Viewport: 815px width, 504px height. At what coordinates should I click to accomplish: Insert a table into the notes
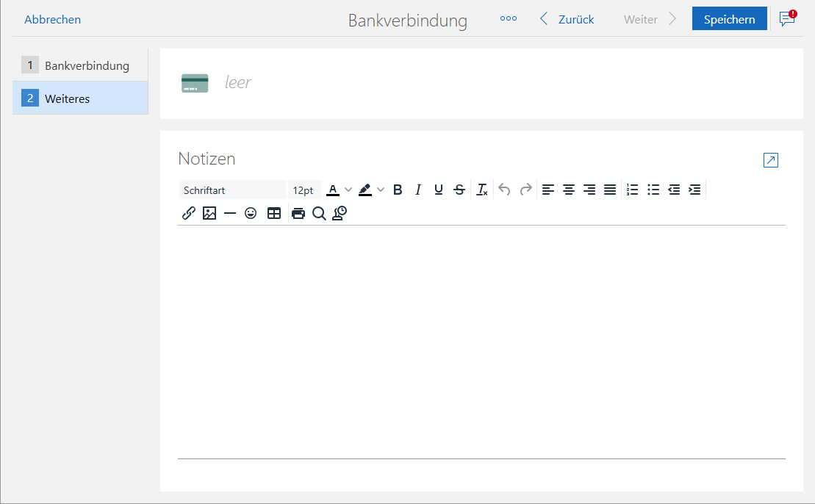point(273,213)
